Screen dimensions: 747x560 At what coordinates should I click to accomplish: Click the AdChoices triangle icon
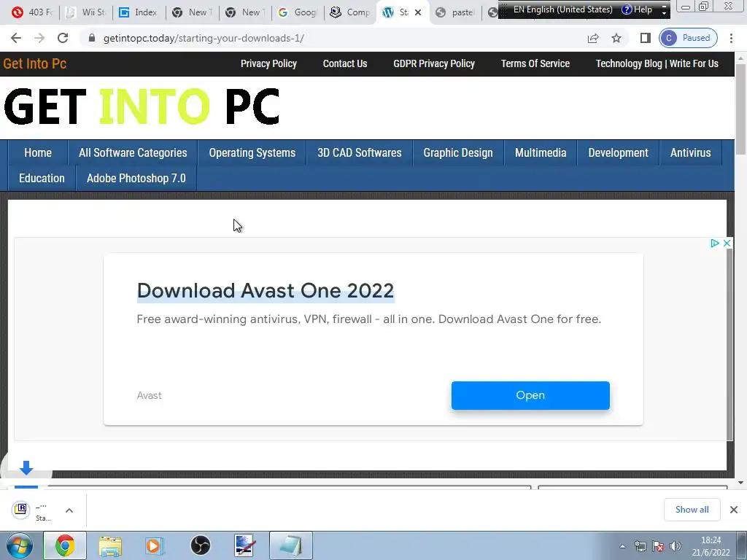(714, 244)
